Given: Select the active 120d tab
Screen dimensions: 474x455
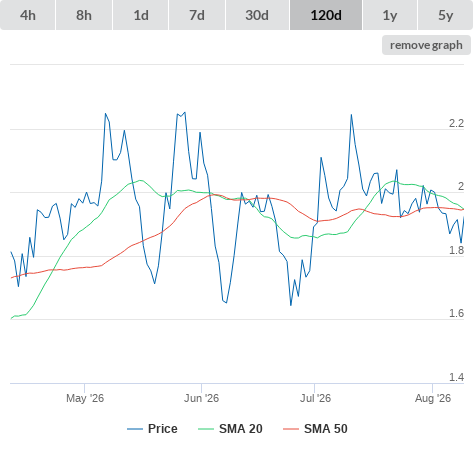Looking at the screenshot, I should (x=326, y=15).
